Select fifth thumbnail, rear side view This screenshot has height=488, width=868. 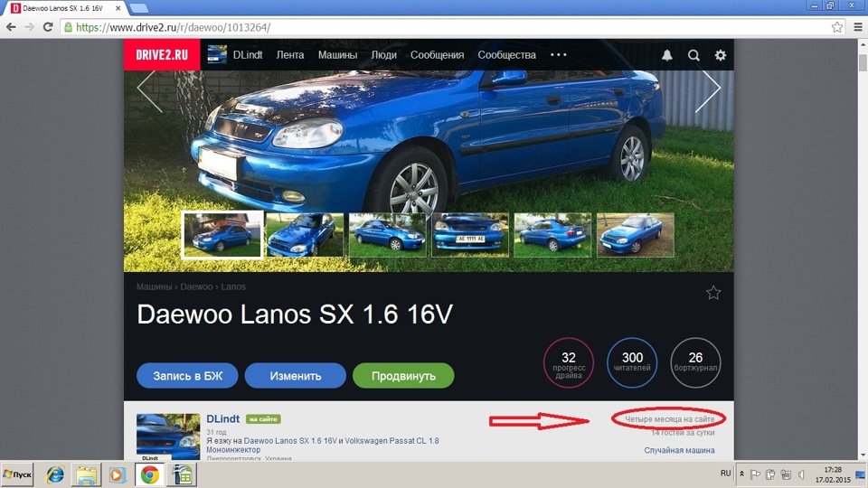[552, 235]
